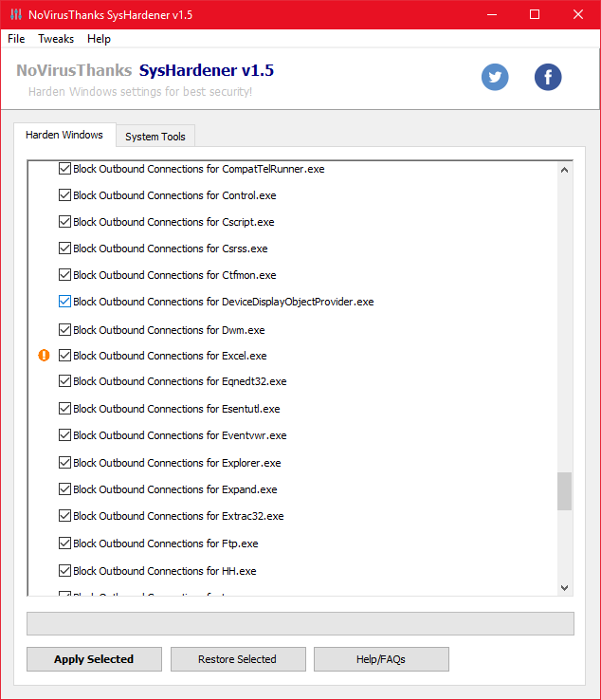Open the Tweaks menu

[x=56, y=39]
